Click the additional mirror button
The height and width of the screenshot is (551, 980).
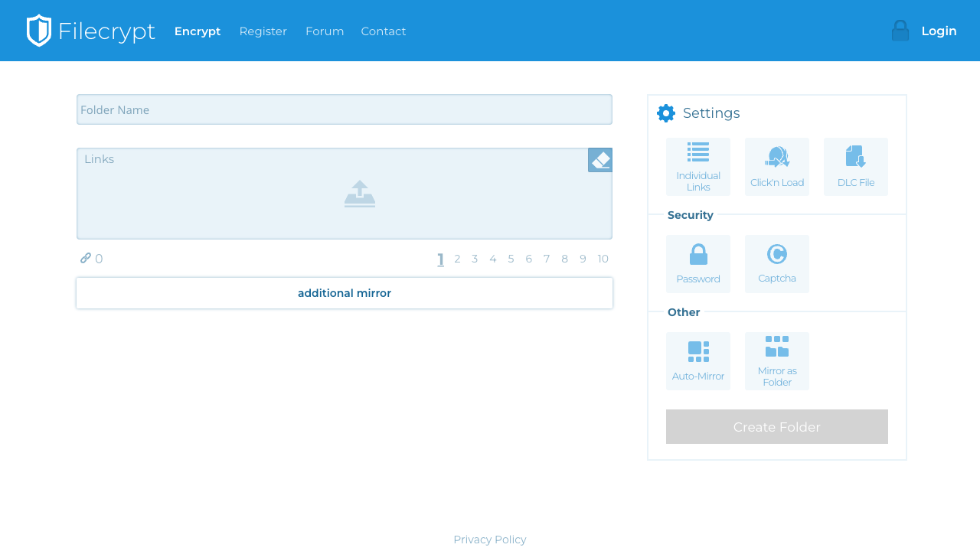(345, 293)
